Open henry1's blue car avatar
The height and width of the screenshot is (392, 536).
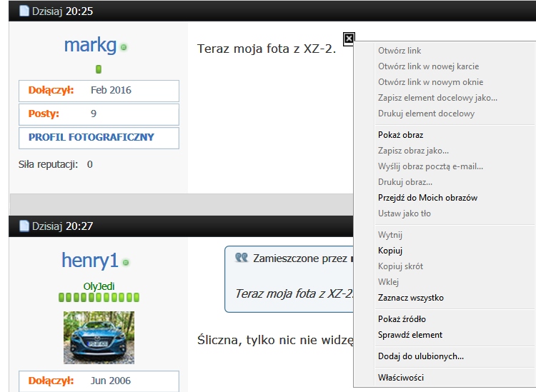[99, 338]
